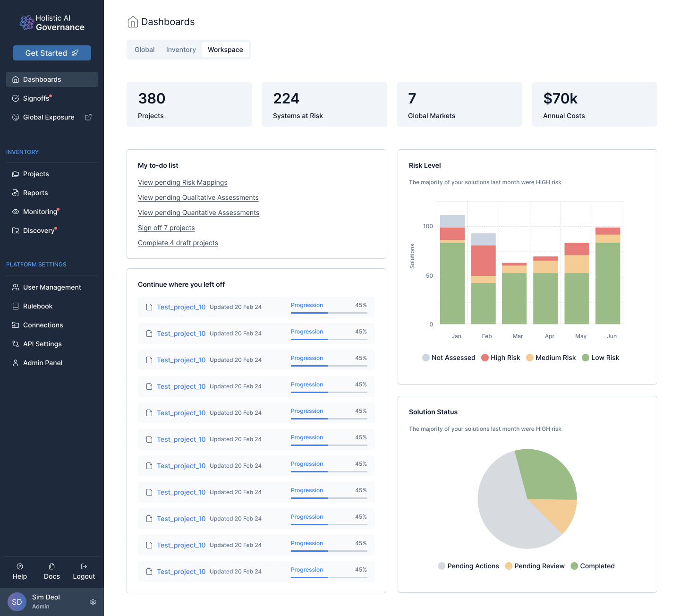Open View pending Risk Mappings link
Viewport: 680px width, 616px height.
(x=183, y=182)
